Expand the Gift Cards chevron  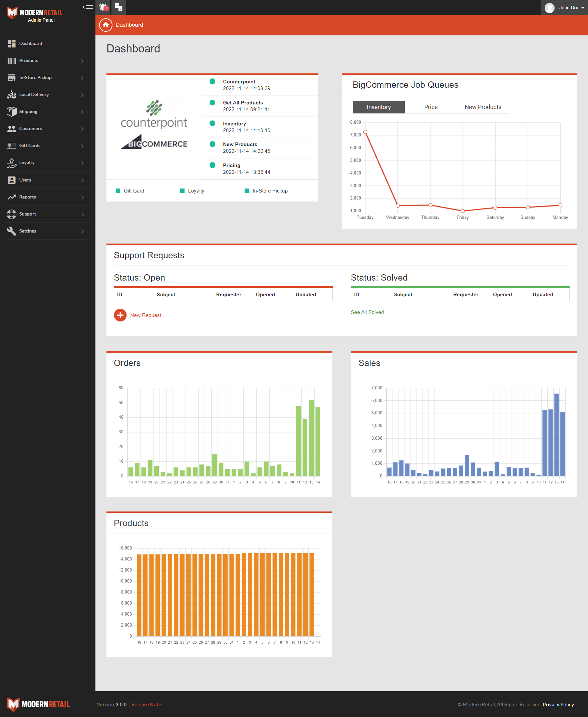pos(82,146)
